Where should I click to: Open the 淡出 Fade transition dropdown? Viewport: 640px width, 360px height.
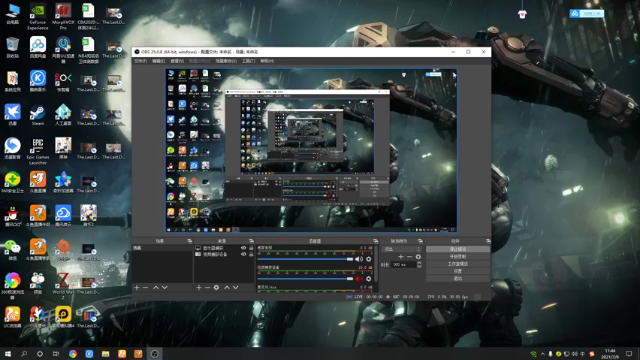click(401, 249)
